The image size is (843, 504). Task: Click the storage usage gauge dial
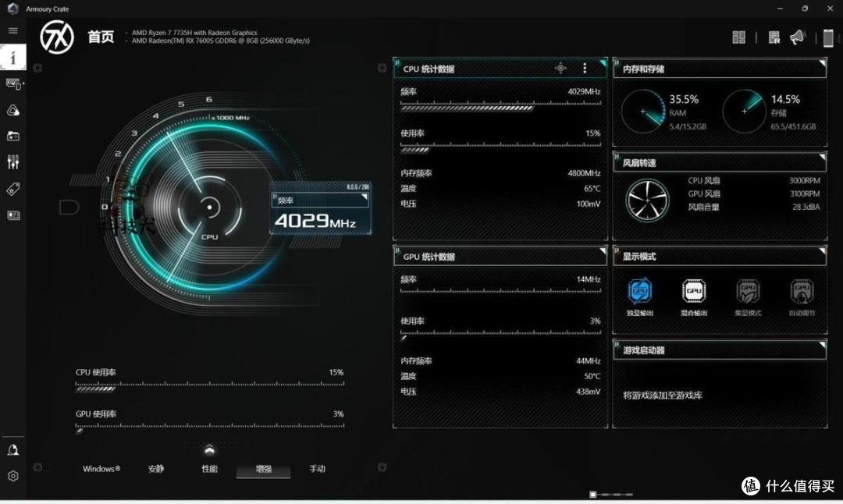click(x=744, y=112)
